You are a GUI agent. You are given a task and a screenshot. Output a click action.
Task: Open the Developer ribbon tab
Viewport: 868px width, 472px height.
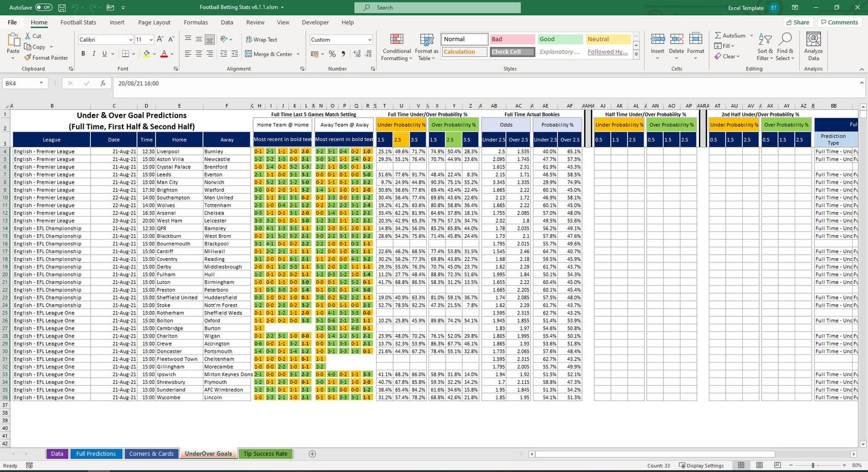click(315, 22)
